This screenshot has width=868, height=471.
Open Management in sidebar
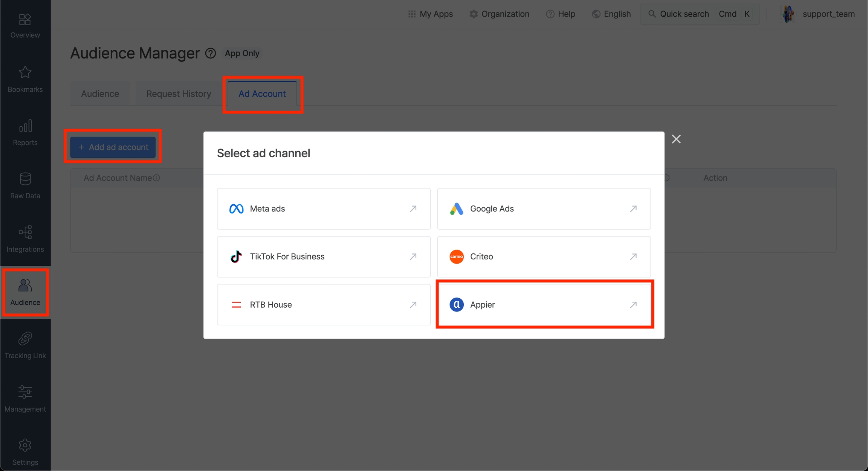point(25,399)
